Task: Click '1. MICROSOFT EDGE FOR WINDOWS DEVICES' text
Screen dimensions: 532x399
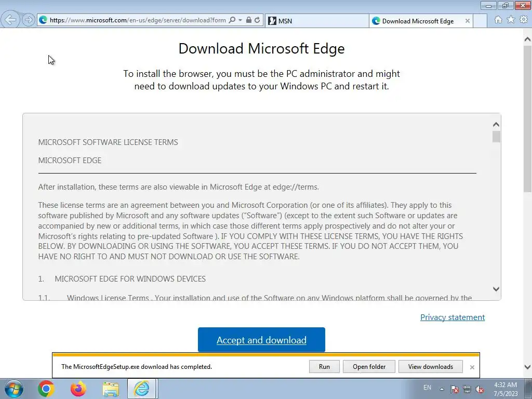Action: 122,279
